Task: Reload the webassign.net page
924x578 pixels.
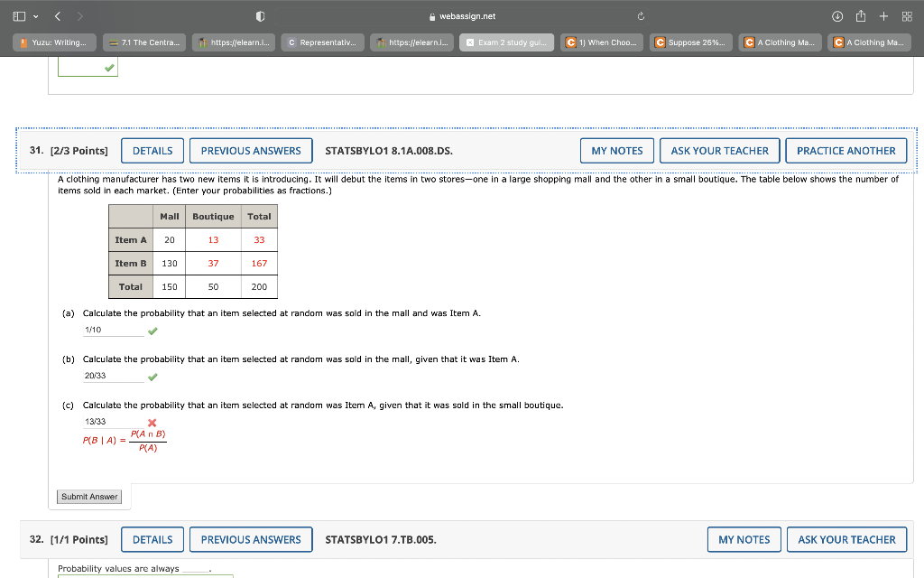Action: coord(641,15)
